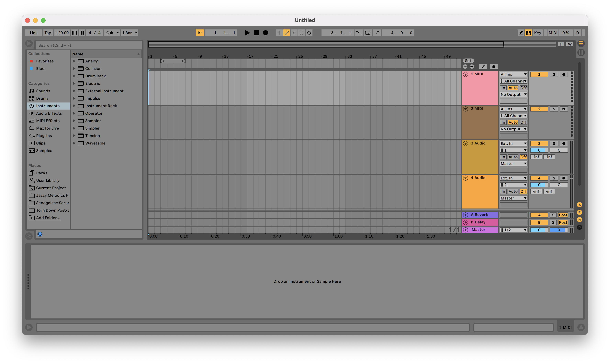This screenshot has width=610, height=364.
Task: Open 3 Audio Ext. In dropdown
Action: [x=514, y=144]
